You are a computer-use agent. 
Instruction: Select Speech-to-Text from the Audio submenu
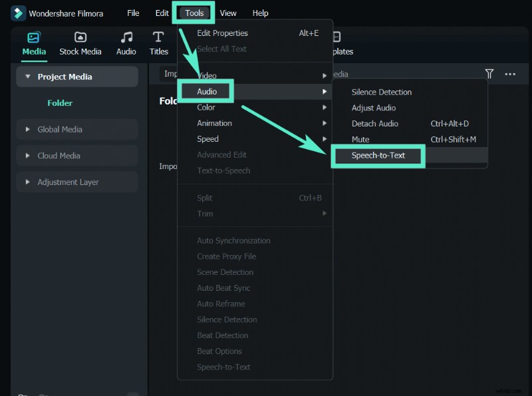pyautogui.click(x=378, y=156)
